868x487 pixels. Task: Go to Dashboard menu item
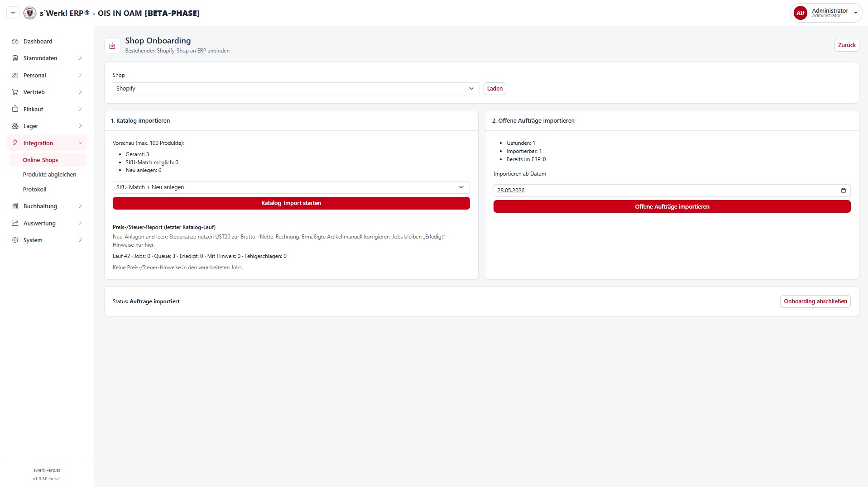pyautogui.click(x=47, y=41)
